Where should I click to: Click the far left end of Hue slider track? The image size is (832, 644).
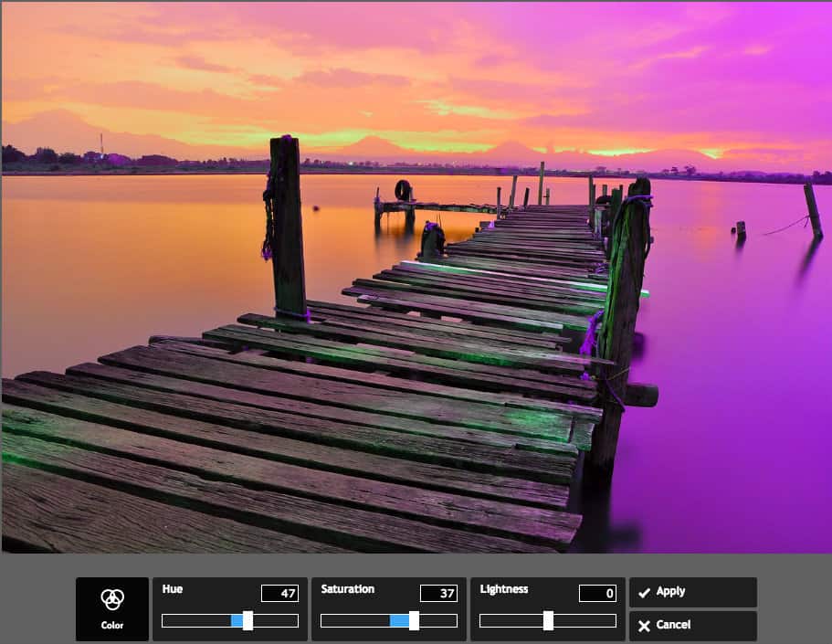pos(164,621)
